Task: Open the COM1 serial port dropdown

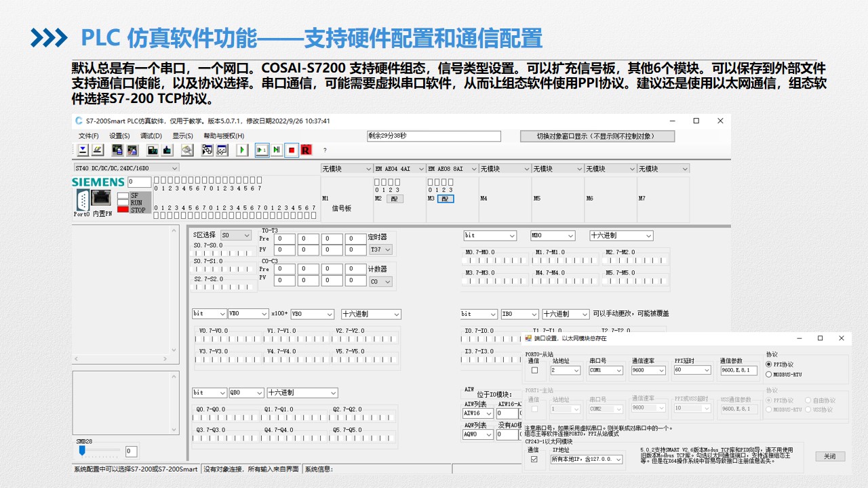Action: [606, 370]
